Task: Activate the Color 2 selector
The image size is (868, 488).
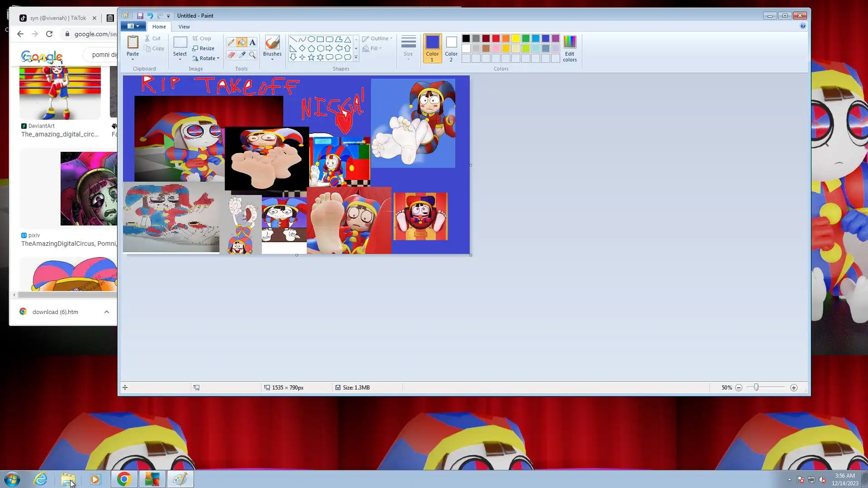Action: tap(451, 48)
